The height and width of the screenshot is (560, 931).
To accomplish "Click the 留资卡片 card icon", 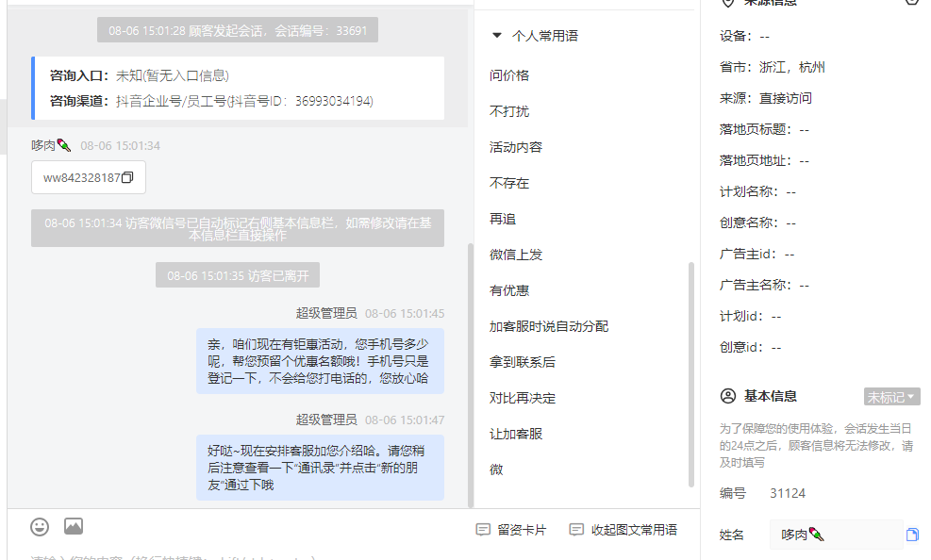I will (x=483, y=530).
